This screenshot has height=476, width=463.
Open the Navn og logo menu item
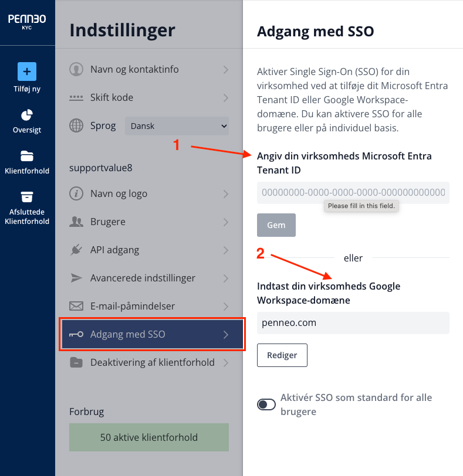(149, 193)
